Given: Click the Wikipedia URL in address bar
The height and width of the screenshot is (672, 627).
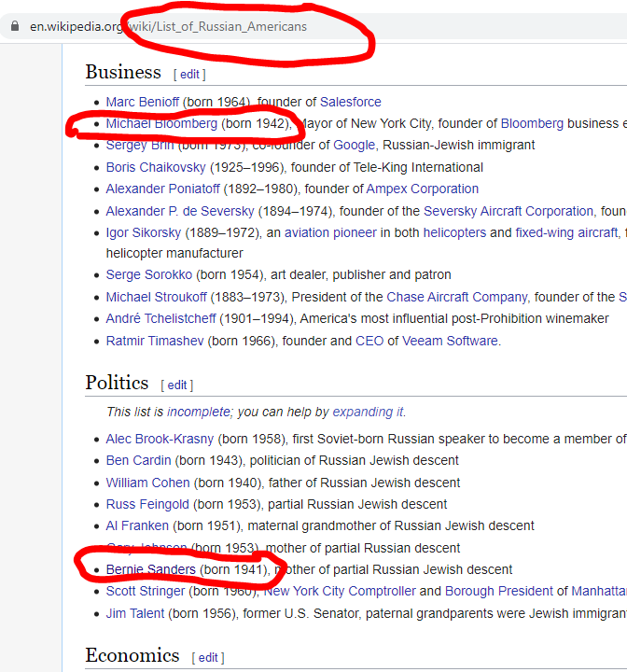Looking at the screenshot, I should point(168,26).
